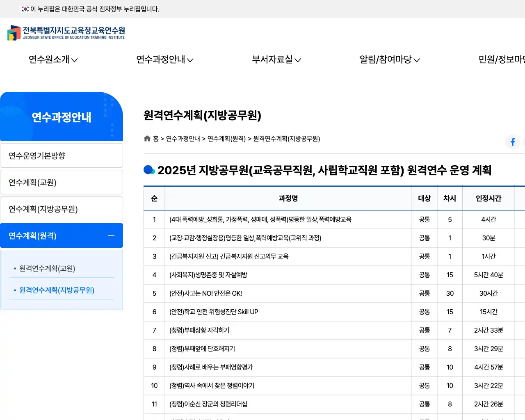Click the official e-government site notice text

pos(95,9)
